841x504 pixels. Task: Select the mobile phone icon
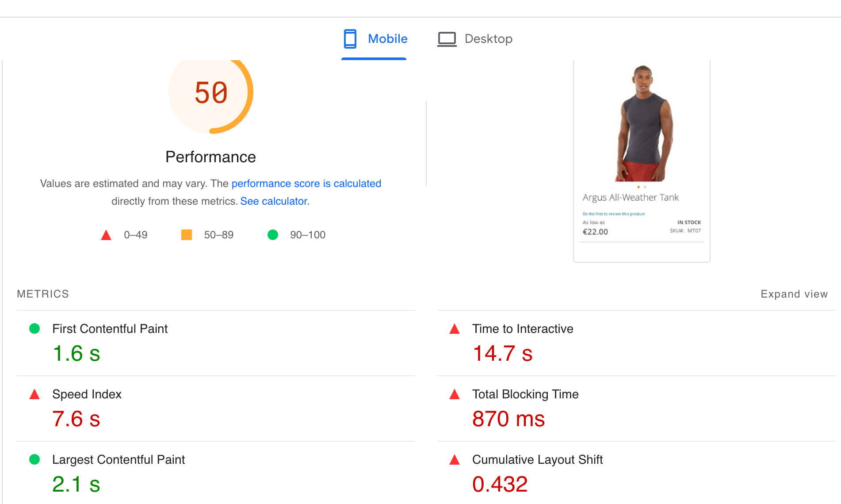pos(350,39)
